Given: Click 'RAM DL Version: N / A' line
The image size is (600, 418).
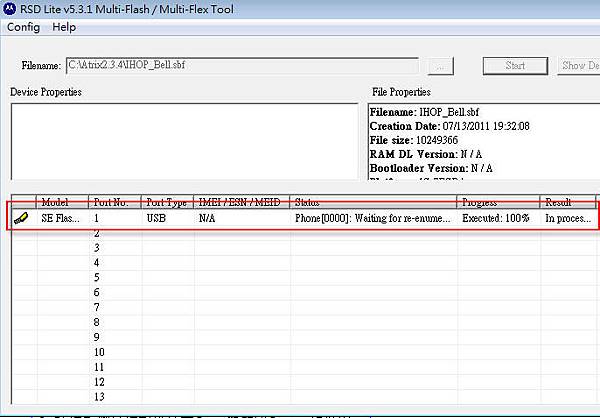Looking at the screenshot, I should [426, 154].
